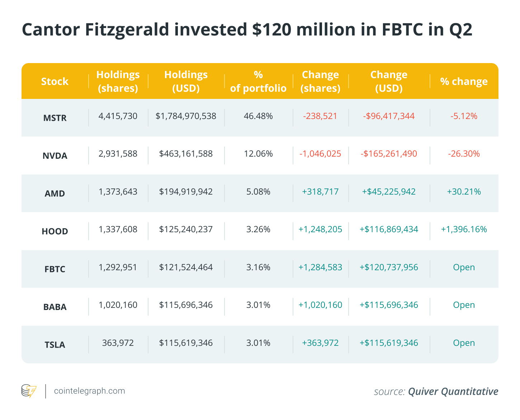Click the AMD ticker label
Viewport: 520px width, 420px height.
coord(55,194)
